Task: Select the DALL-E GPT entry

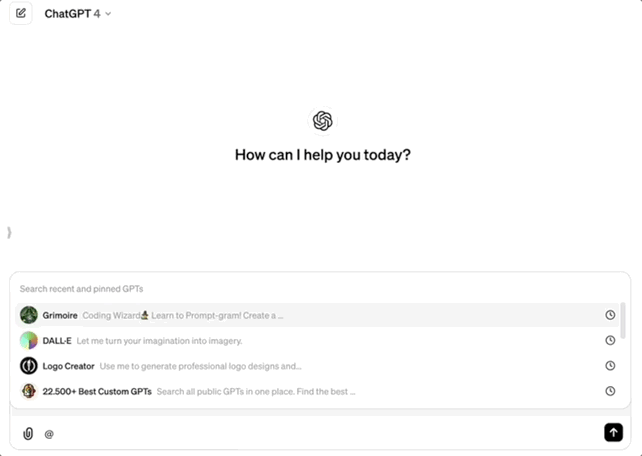Action: (59, 341)
